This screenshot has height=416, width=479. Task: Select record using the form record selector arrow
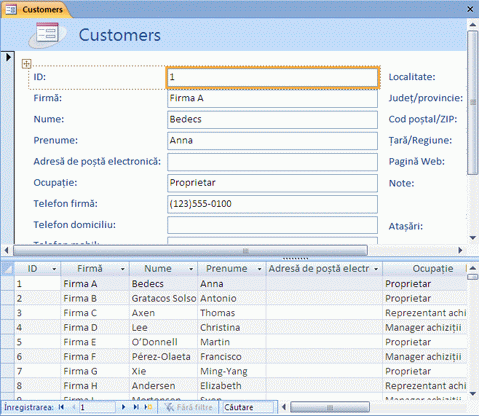click(8, 57)
